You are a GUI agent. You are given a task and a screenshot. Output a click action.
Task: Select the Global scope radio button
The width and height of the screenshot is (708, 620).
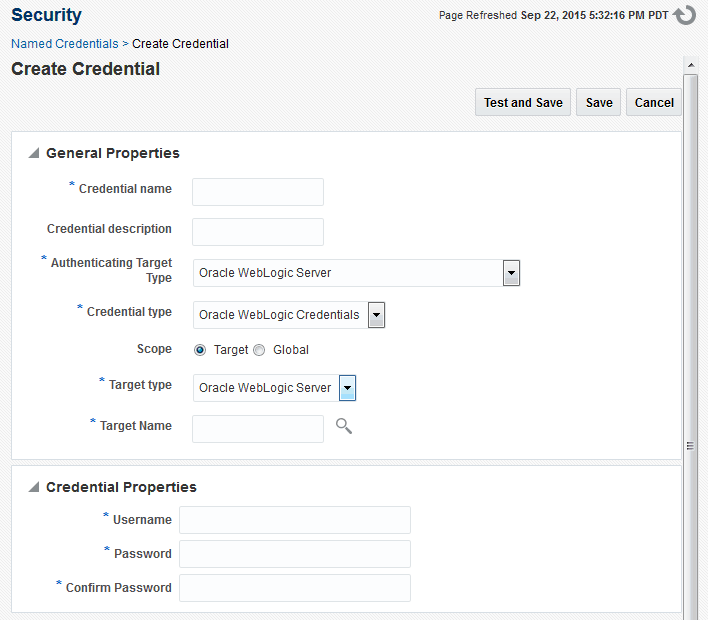[x=259, y=350]
